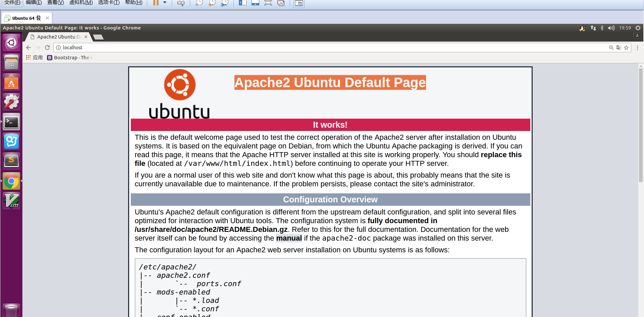The width and height of the screenshot is (644, 317).
Task: Toggle the VMware library sidebar icon
Action: tap(243, 3)
